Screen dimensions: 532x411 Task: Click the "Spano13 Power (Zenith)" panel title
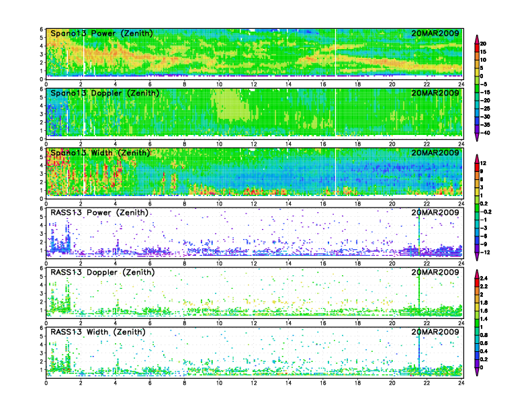pos(102,34)
